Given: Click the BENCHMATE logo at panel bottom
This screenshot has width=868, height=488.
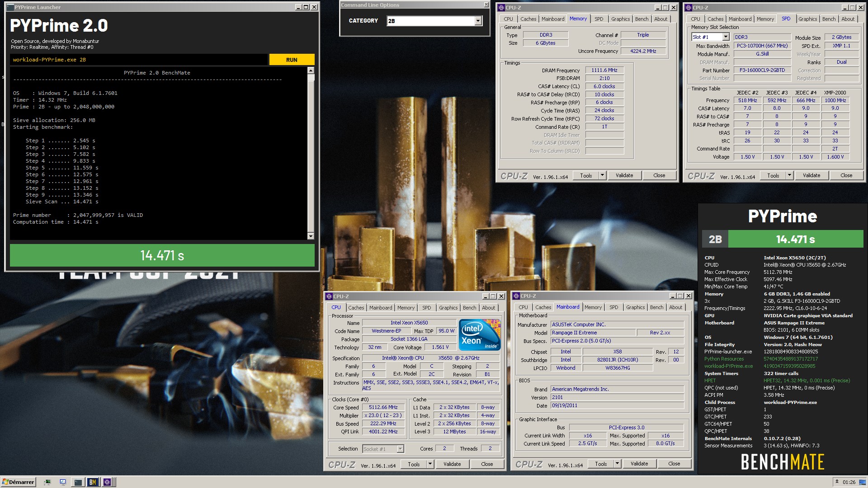Looking at the screenshot, I should click(782, 462).
